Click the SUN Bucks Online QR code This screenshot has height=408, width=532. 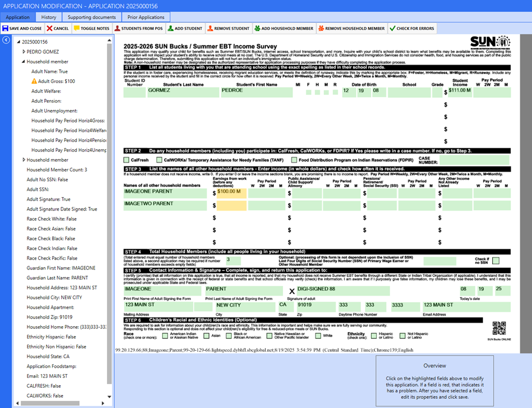coord(499,328)
